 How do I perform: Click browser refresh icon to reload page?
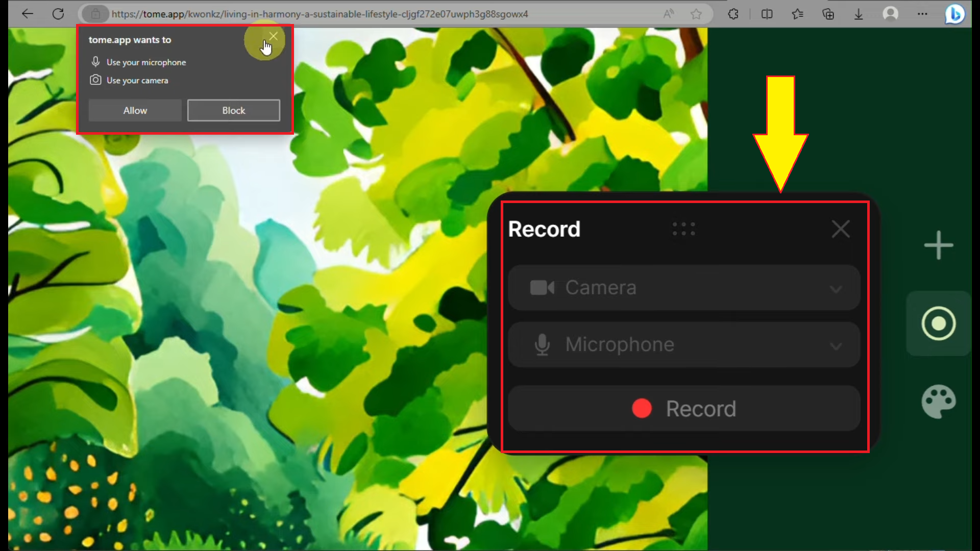[59, 14]
